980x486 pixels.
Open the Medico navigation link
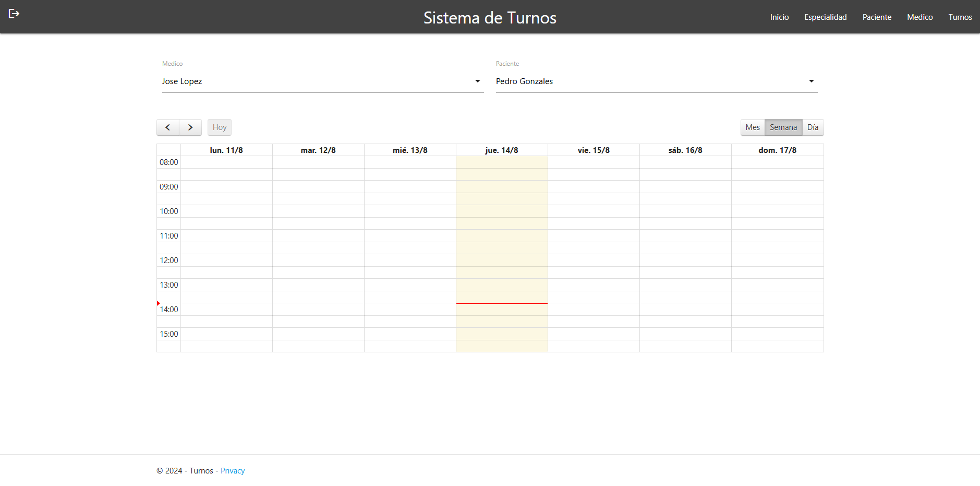click(919, 17)
